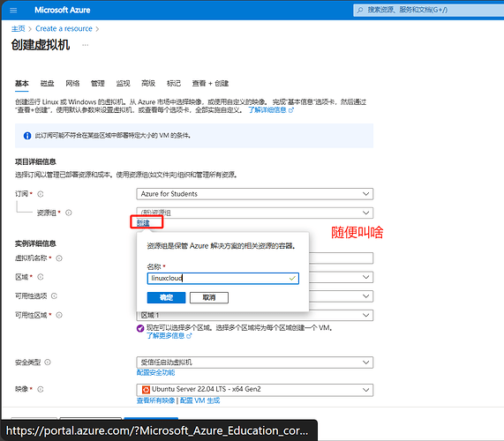Switch to the 磁盘 tab
The image size is (504, 441).
[48, 84]
